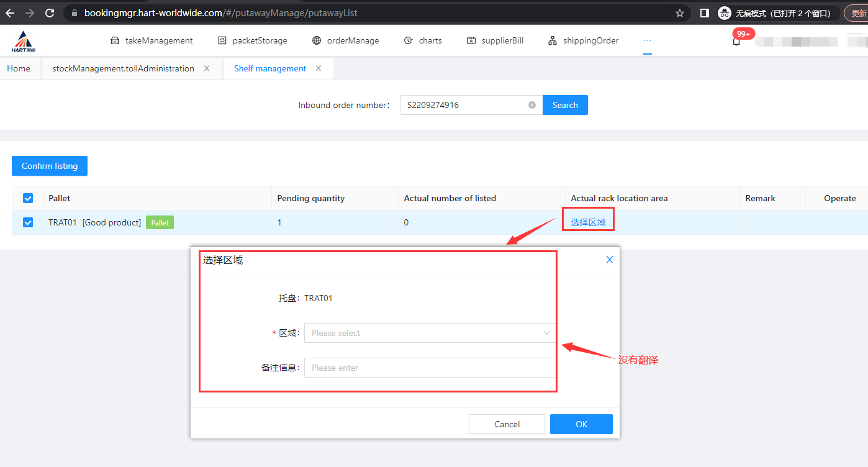Click the HART logo

pos(26,41)
